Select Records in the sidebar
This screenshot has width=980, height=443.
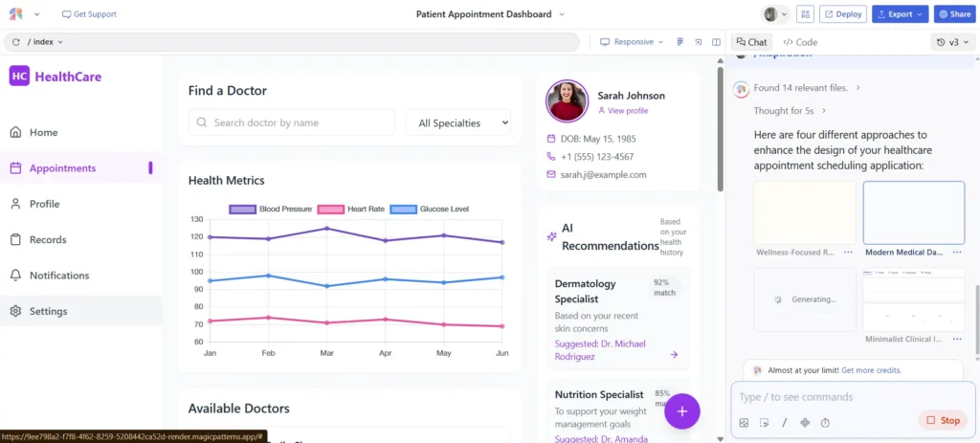[48, 239]
